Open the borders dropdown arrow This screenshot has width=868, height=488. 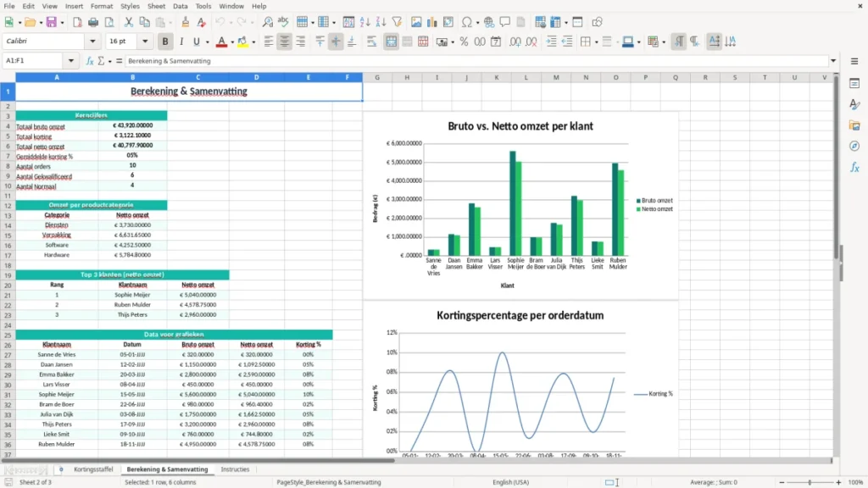(x=596, y=42)
